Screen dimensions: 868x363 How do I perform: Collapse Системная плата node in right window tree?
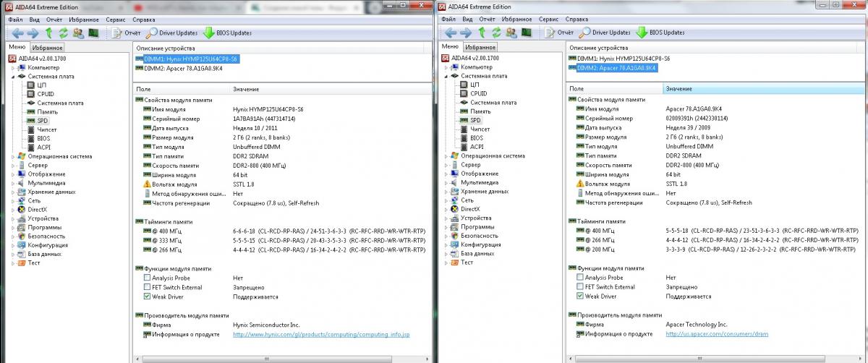coord(446,76)
